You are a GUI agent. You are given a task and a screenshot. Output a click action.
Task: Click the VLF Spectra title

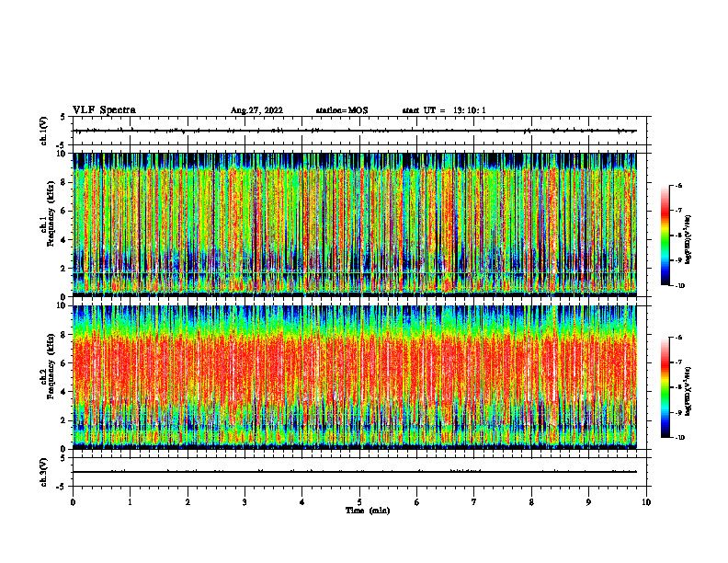pos(104,110)
